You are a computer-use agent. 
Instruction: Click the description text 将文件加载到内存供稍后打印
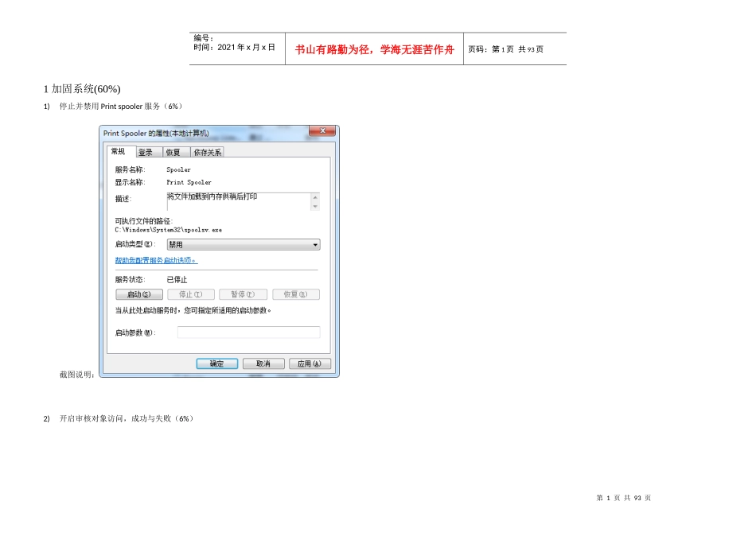(212, 196)
